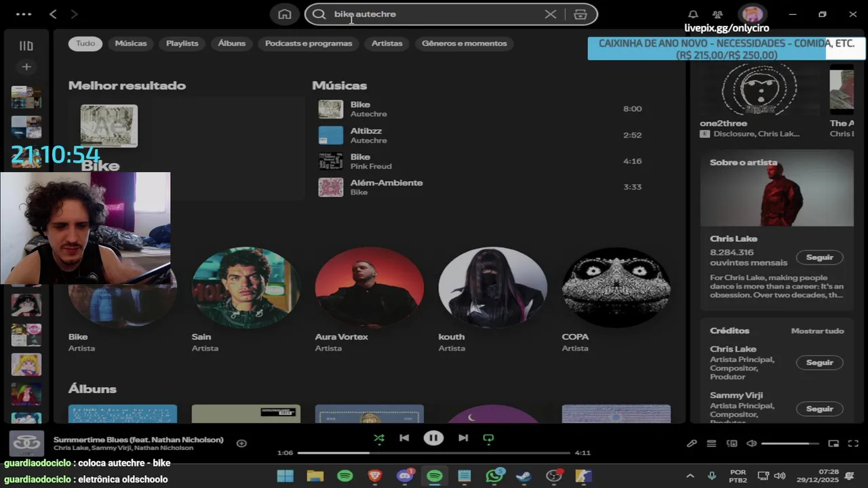Add Summertime Blues to Liked Songs

point(241,443)
